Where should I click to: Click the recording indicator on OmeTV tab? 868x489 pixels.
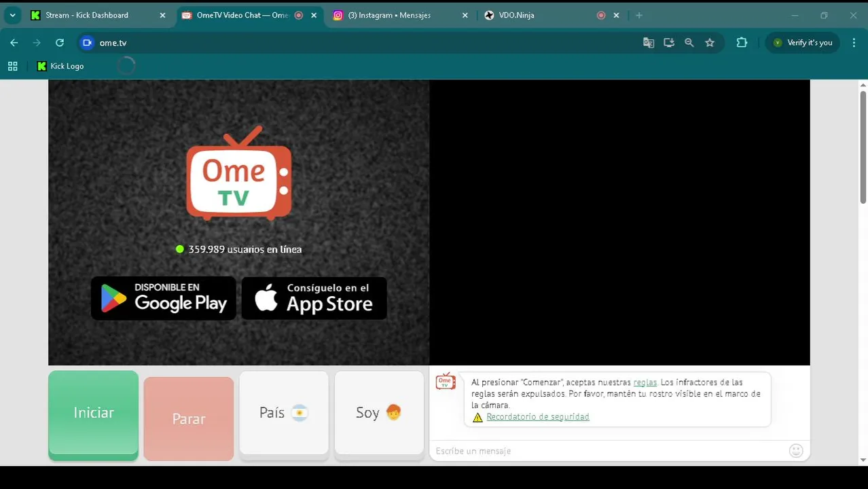[x=299, y=15]
